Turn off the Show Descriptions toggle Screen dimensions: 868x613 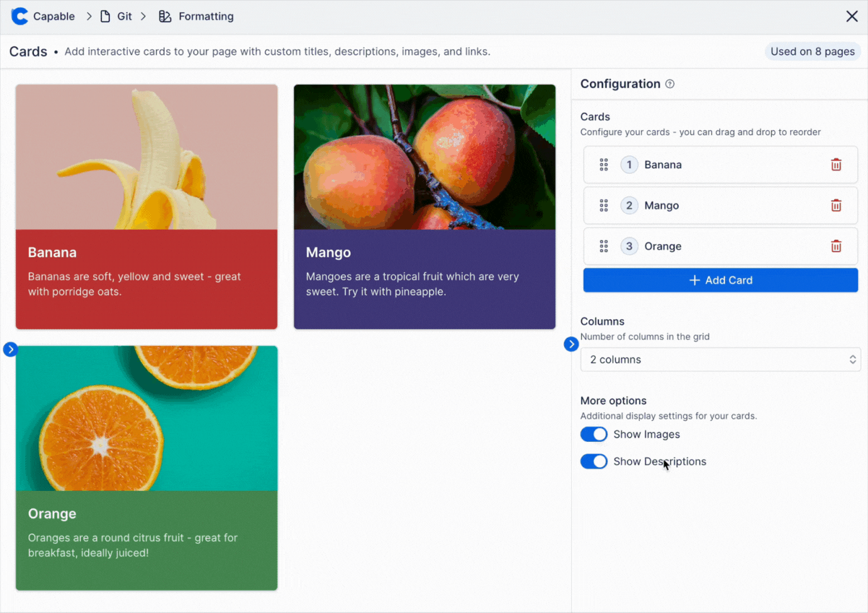(594, 461)
